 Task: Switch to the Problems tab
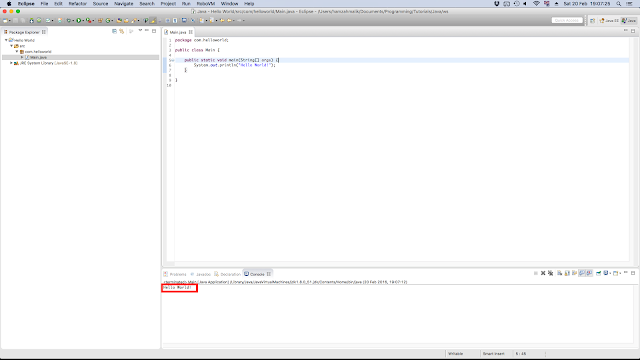tap(175, 274)
